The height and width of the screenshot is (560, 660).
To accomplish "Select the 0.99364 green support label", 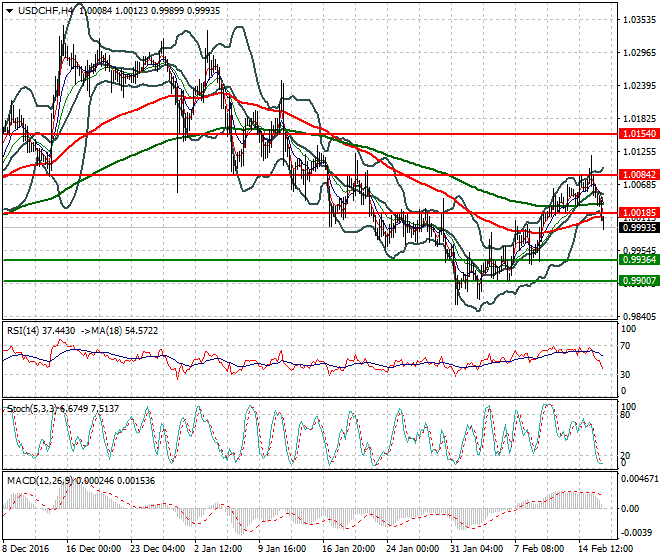I will point(639,260).
